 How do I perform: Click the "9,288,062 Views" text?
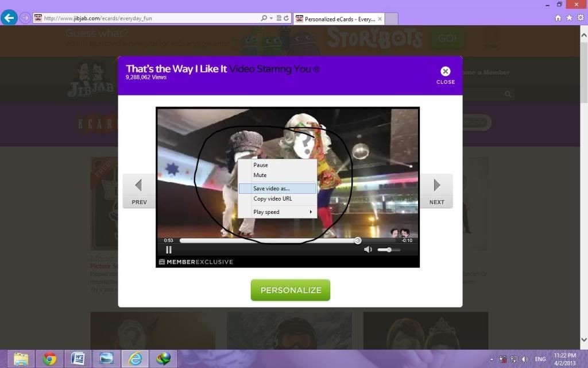click(146, 78)
